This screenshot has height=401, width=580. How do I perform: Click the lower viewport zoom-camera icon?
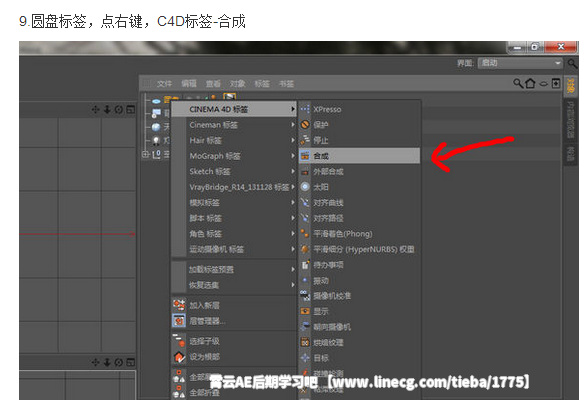[x=107, y=362]
